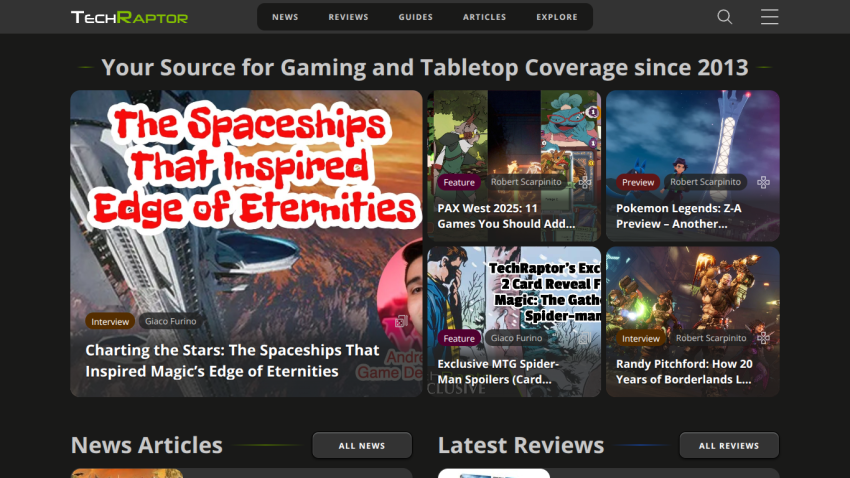850x478 pixels.
Task: Click gamepad icon on Randy Pitchford card
Action: [x=763, y=338]
